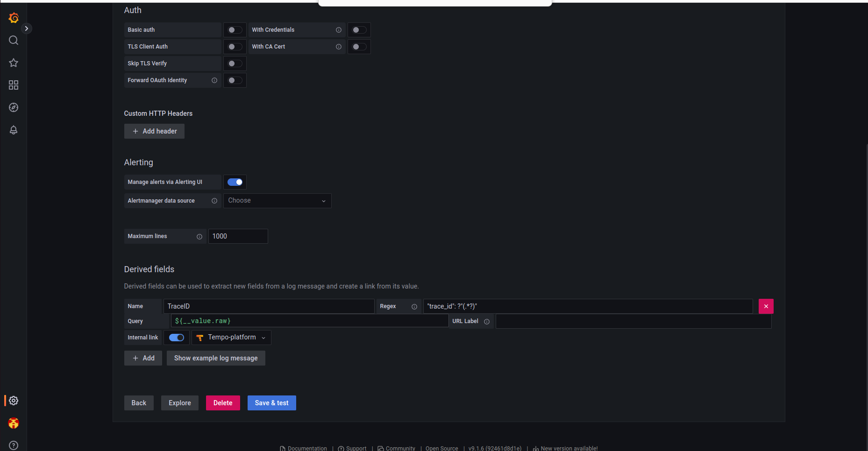Expand the sidebar with the chevron arrow
Viewport: 868px width, 451px height.
(27, 28)
